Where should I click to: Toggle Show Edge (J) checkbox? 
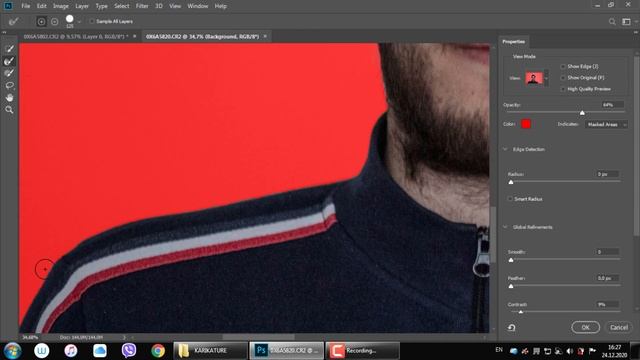[x=563, y=66]
